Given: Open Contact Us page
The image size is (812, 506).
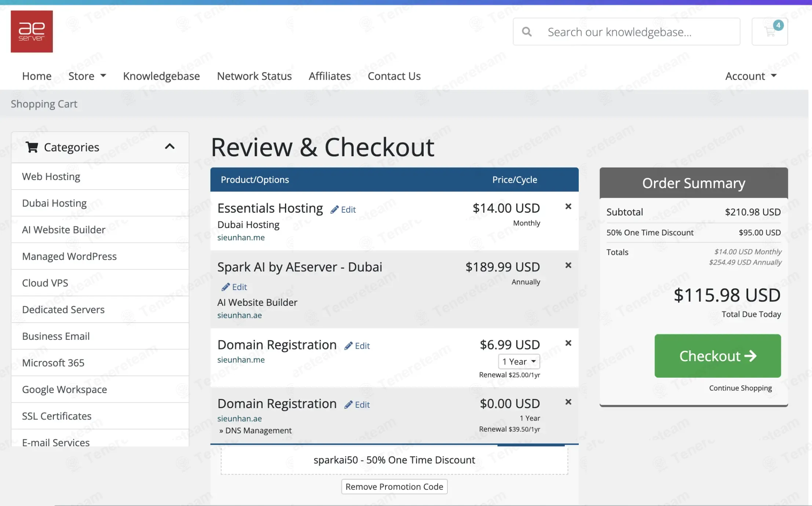Looking at the screenshot, I should tap(394, 76).
